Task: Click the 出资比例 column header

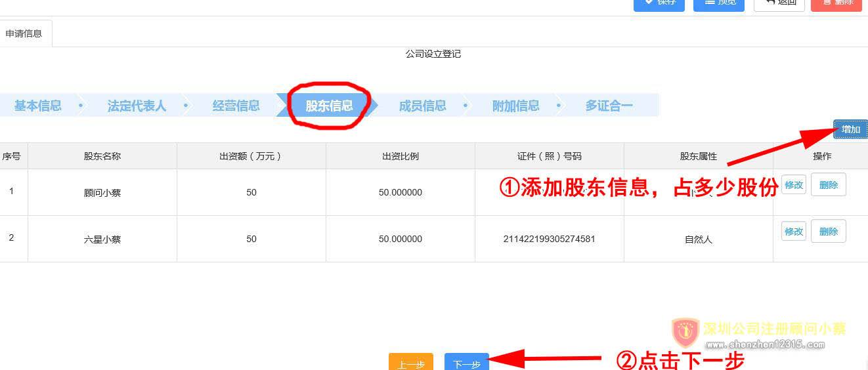Action: [x=401, y=156]
